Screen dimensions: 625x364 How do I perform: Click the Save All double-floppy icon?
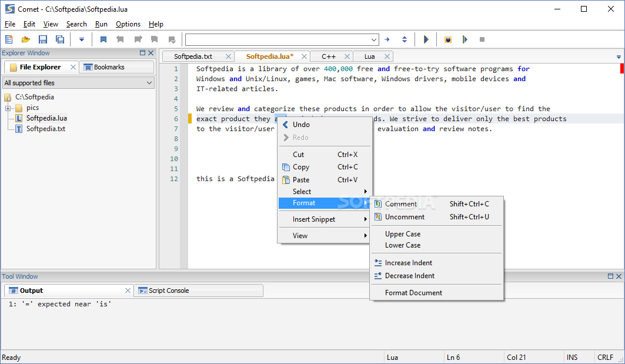point(60,39)
